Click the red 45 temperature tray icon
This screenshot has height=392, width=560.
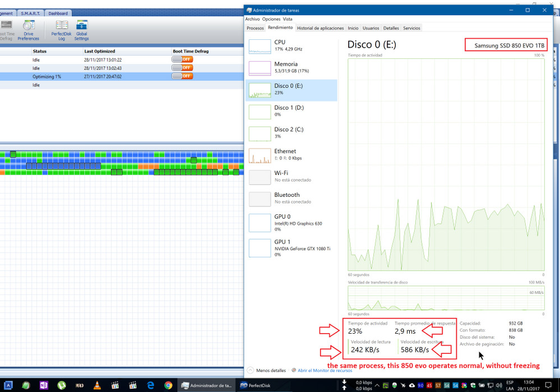[429, 385]
